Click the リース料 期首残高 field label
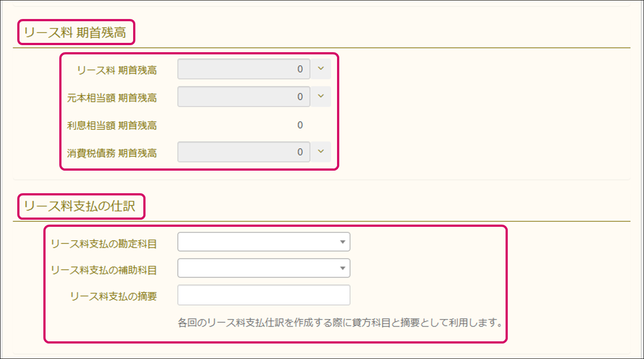This screenshot has height=359, width=644. (x=116, y=70)
